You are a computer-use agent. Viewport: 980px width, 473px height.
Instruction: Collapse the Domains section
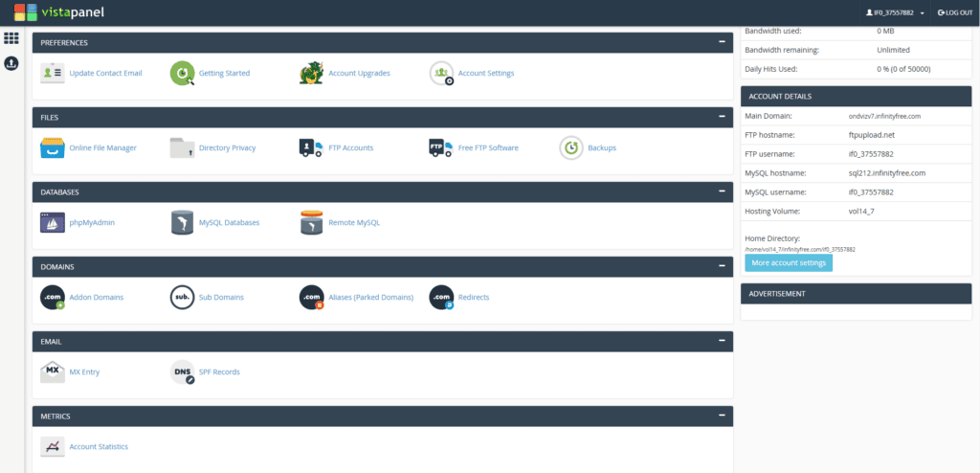pyautogui.click(x=722, y=266)
